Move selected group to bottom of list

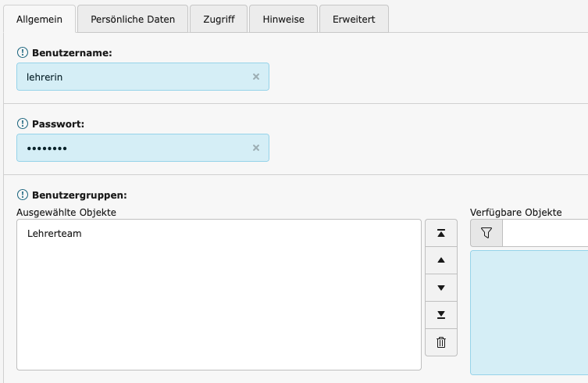tap(441, 315)
